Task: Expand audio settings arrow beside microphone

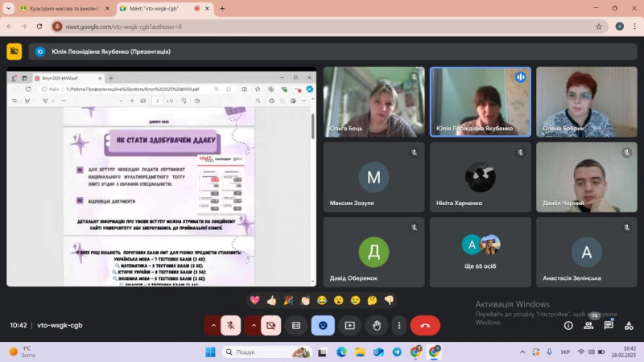Action: (x=213, y=325)
